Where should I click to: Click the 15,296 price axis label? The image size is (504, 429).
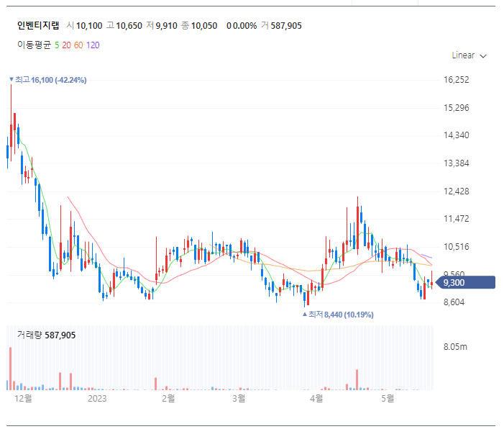(457, 108)
